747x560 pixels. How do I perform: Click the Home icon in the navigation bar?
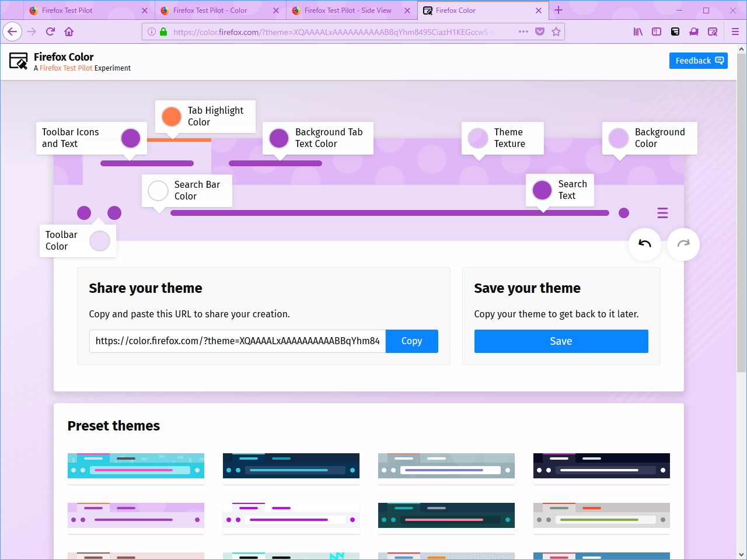tap(69, 32)
